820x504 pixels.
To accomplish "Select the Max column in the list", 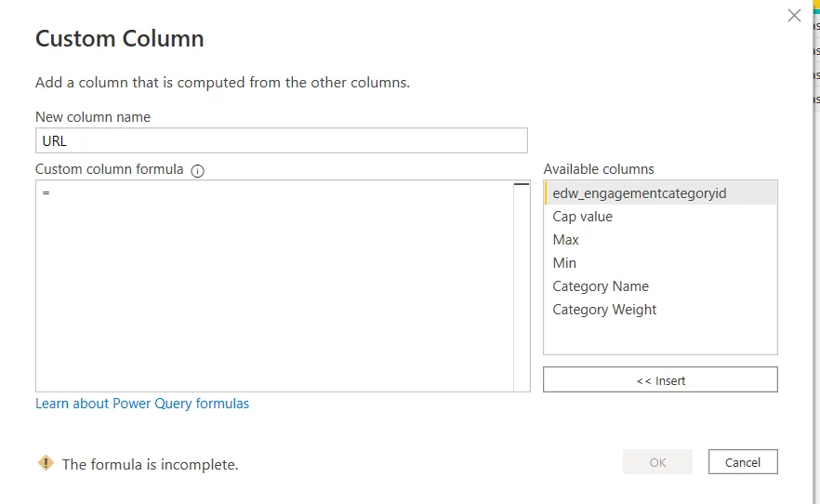I will 660,240.
